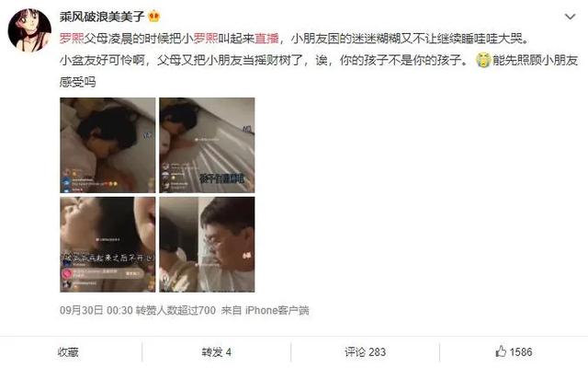Click the iPhone客户端 source link
The image size is (588, 368).
click(277, 310)
